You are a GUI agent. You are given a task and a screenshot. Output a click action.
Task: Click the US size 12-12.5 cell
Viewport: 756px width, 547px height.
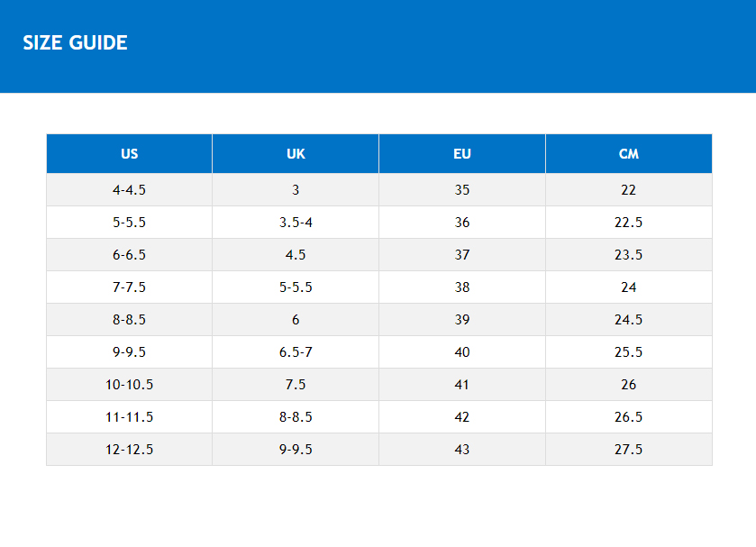pyautogui.click(x=129, y=450)
